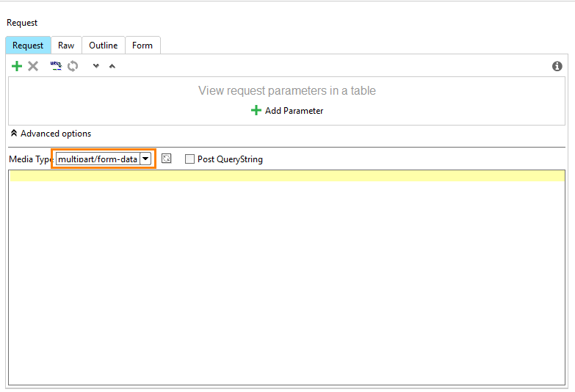575x392 pixels.
Task: Click the recreate request icon beside Media Type
Action: click(x=167, y=159)
